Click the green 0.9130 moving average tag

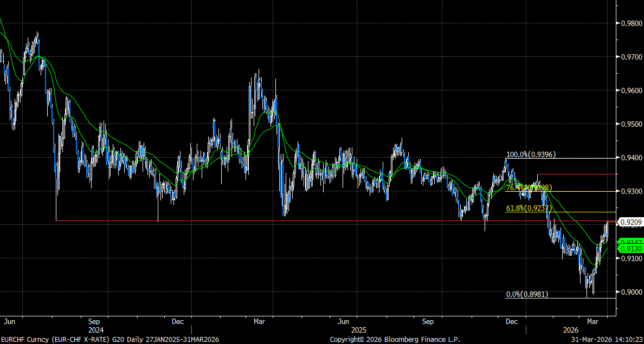tap(631, 248)
